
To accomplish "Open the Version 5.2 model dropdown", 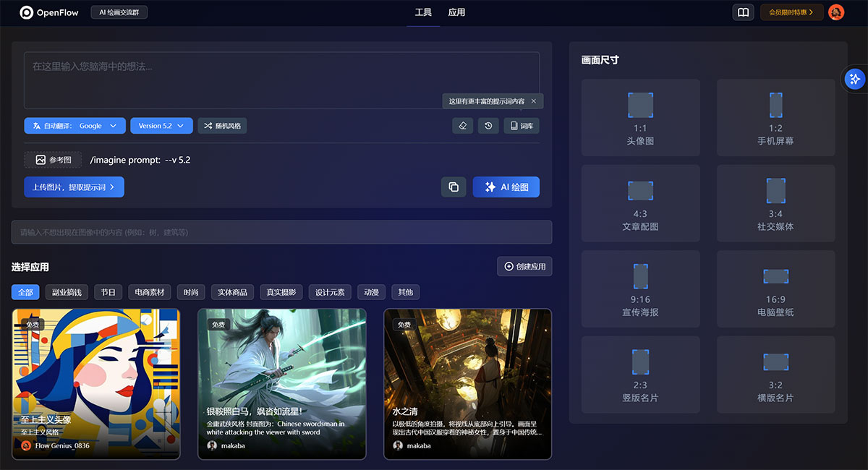I will [x=161, y=125].
